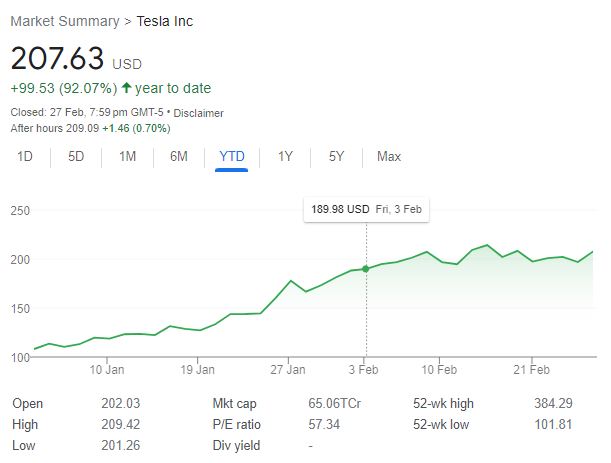The image size is (611, 463).
Task: Select the 5D time range tab
Action: click(x=76, y=156)
